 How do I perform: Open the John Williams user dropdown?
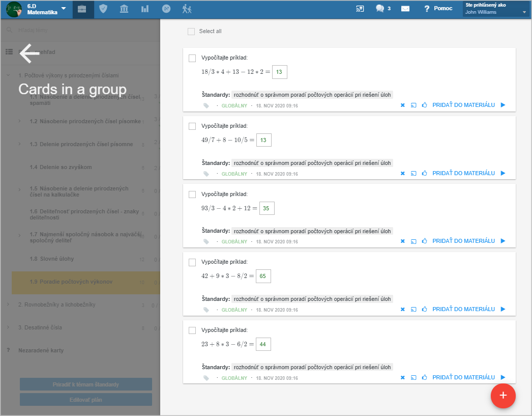pyautogui.click(x=496, y=9)
